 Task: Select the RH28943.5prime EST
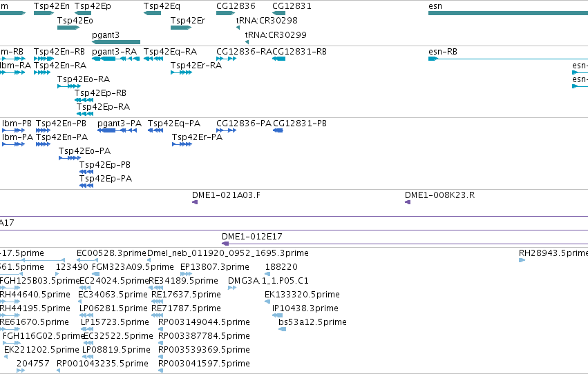point(522,260)
